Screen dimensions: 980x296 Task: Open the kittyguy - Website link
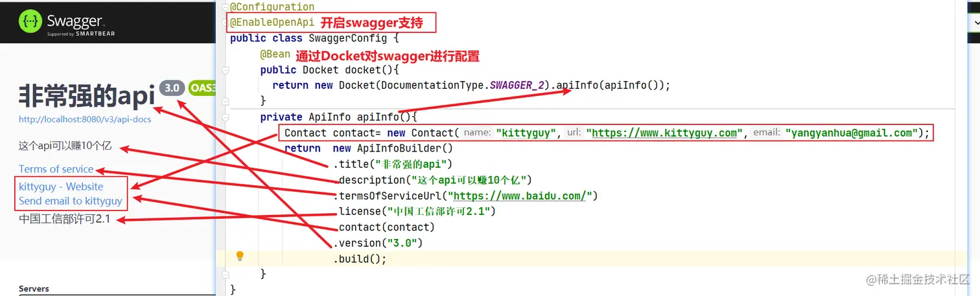(x=61, y=187)
